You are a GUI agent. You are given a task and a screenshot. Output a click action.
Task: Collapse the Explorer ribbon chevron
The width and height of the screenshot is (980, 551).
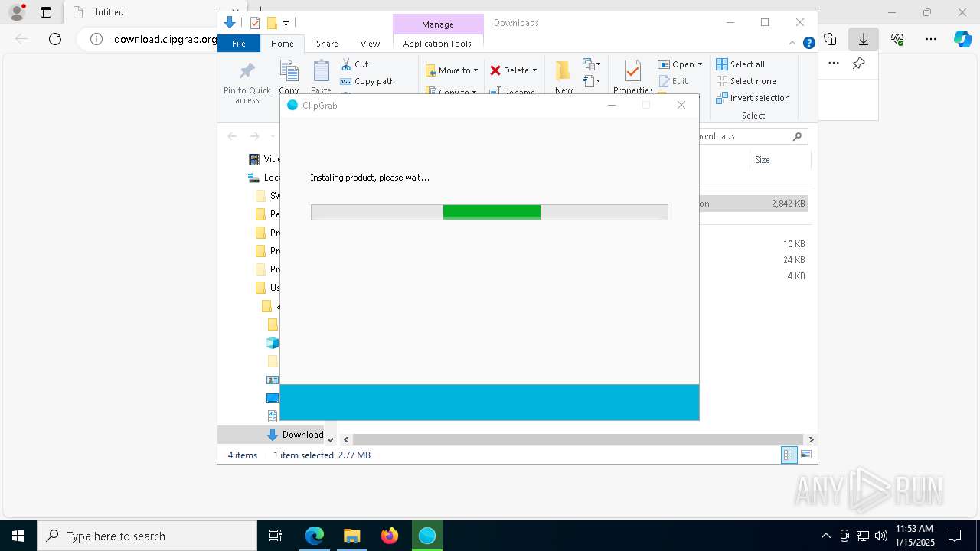click(792, 43)
